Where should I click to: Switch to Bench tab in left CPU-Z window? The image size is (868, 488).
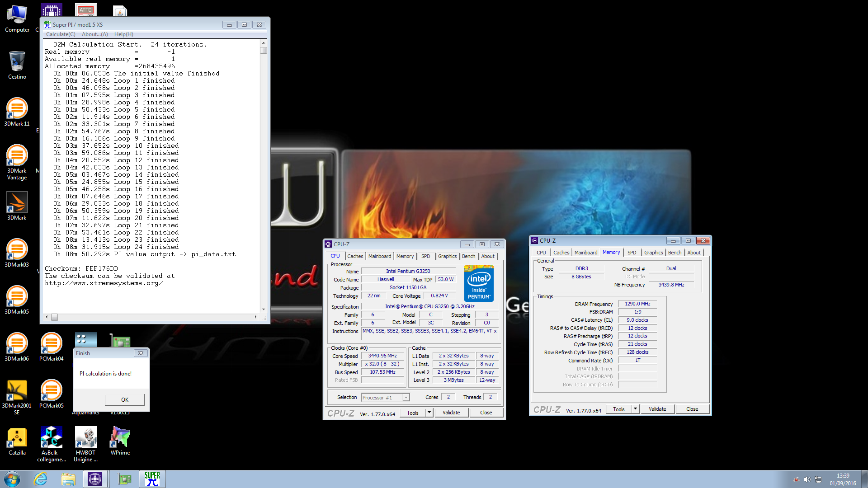click(468, 256)
